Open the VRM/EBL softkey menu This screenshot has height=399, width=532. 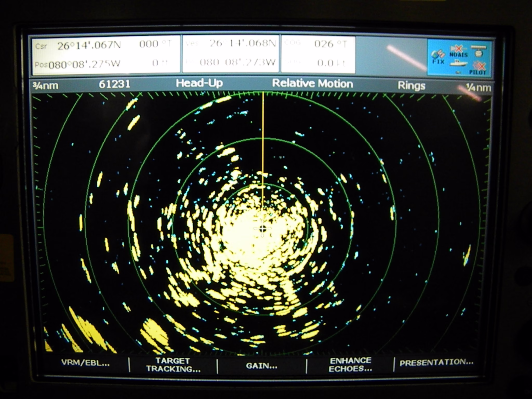85,363
